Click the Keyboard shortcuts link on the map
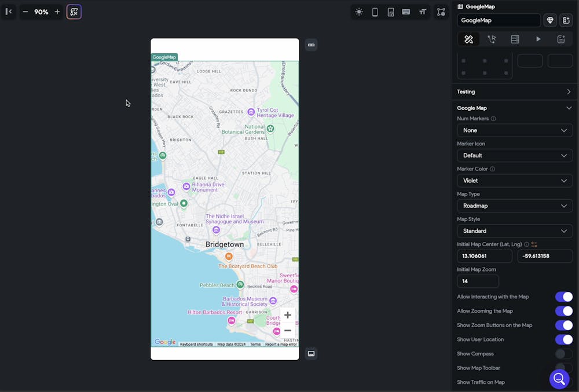This screenshot has width=579, height=392. [196, 345]
